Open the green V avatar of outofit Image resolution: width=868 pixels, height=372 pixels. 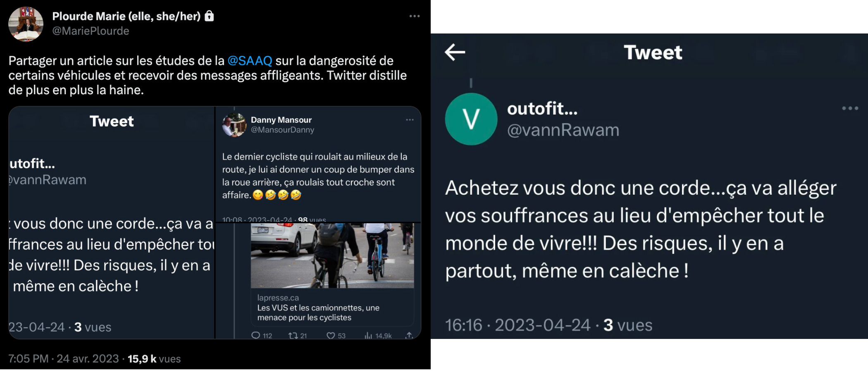pos(471,119)
